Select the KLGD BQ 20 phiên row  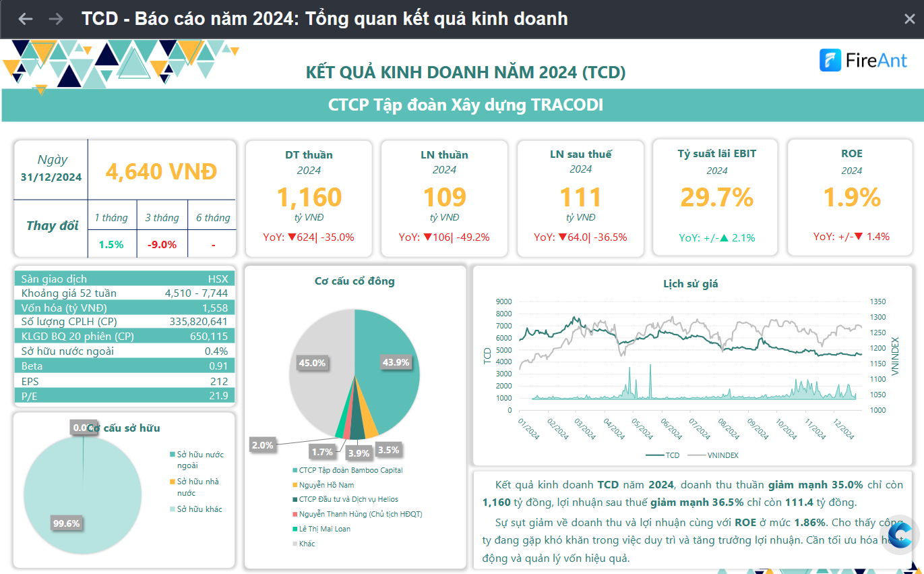(x=125, y=337)
